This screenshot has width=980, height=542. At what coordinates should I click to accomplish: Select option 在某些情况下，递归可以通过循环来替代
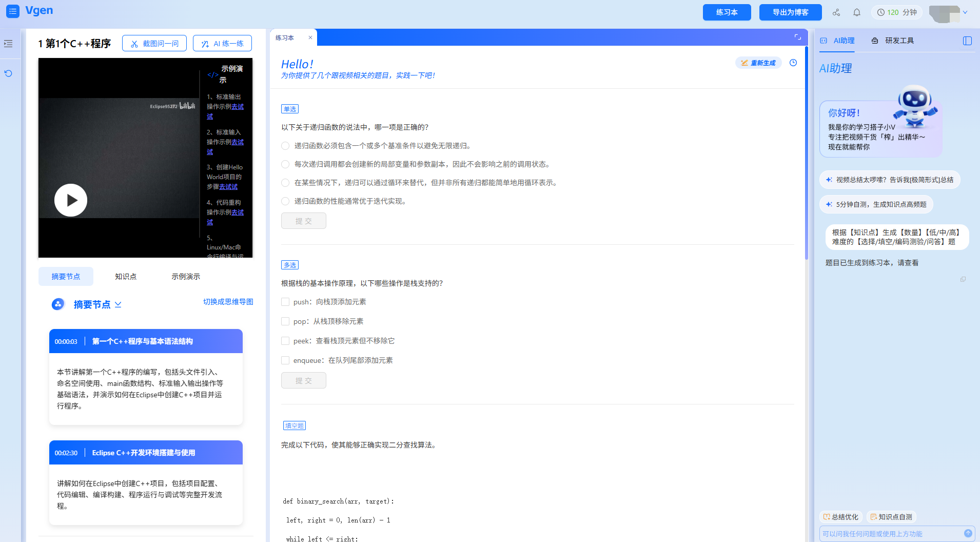[285, 183]
